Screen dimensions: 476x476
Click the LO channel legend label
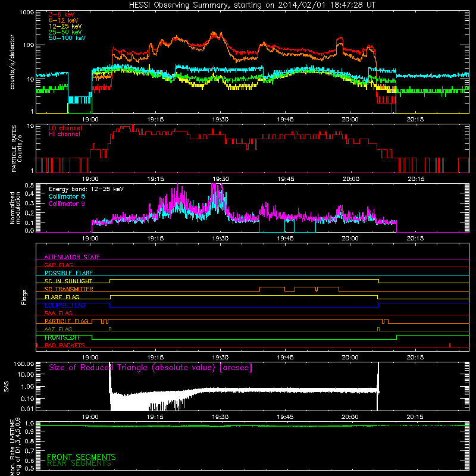[65, 129]
